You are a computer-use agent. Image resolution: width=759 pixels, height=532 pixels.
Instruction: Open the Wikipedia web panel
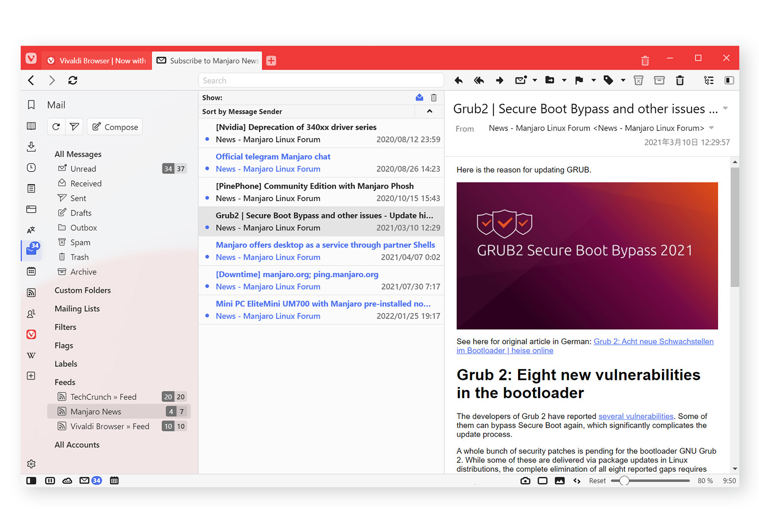(x=31, y=355)
